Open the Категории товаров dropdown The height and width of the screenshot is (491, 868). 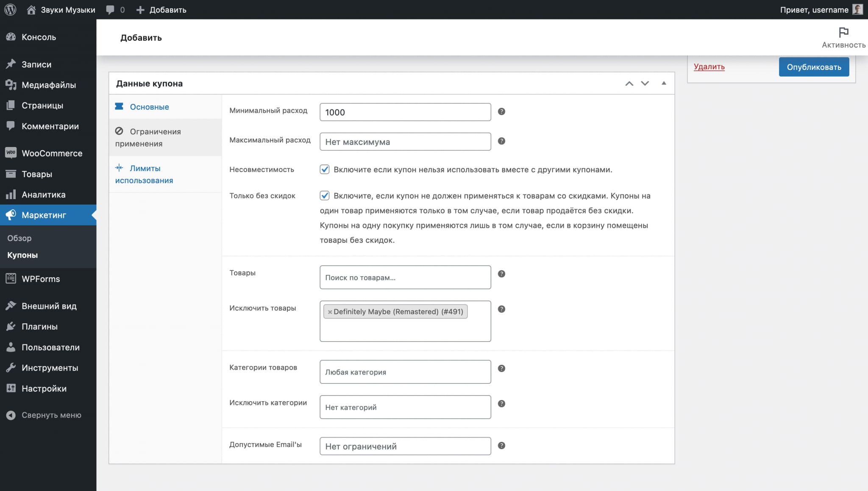405,372
